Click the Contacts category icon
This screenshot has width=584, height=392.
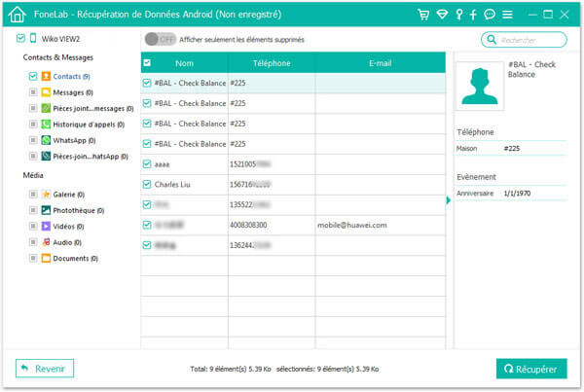pos(46,76)
